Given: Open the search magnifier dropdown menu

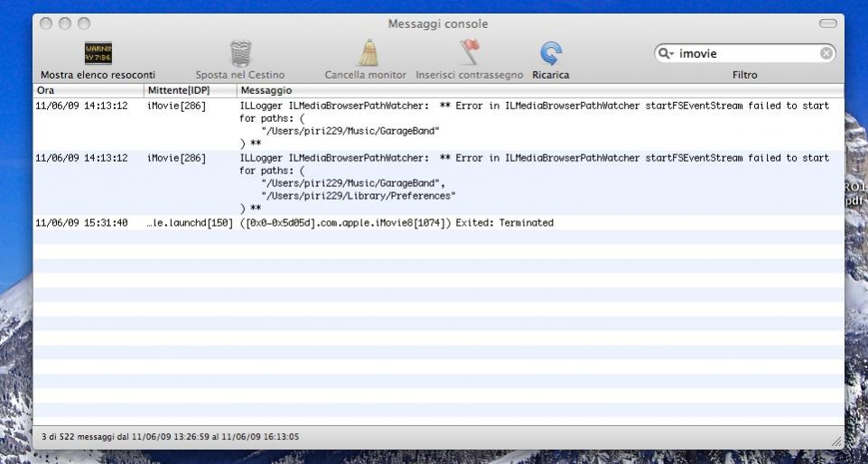Looking at the screenshot, I should 666,53.
